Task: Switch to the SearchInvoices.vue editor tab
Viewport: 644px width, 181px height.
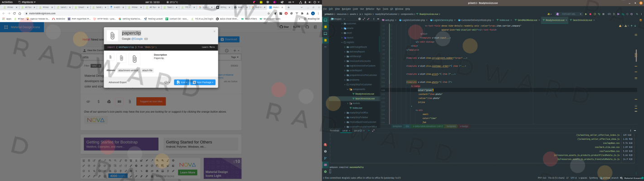Action: click(582, 20)
